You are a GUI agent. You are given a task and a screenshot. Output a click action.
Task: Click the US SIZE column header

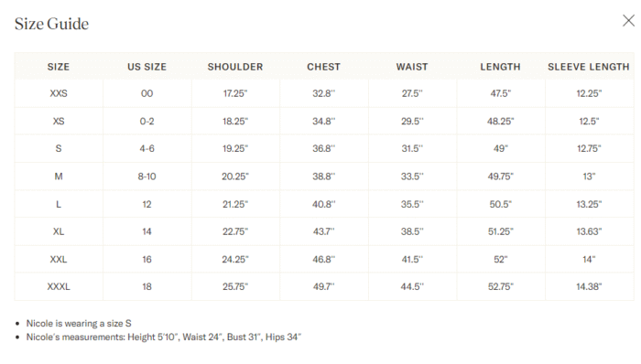pos(147,67)
